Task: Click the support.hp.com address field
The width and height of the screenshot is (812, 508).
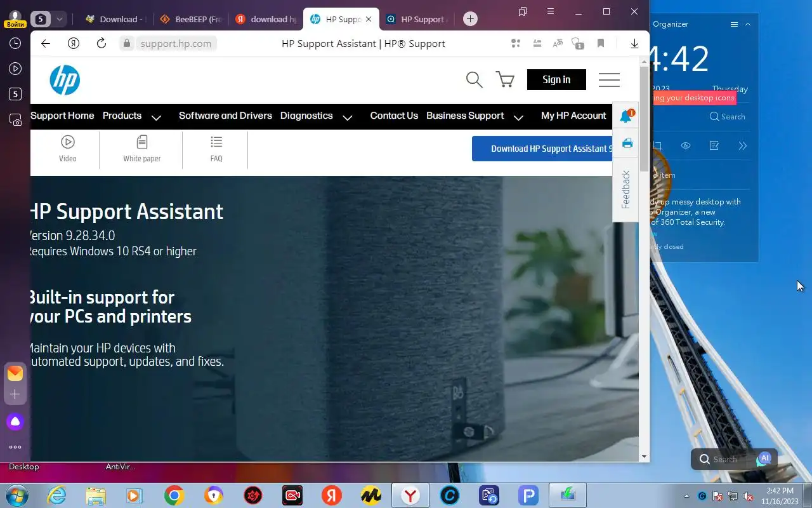Action: point(176,43)
